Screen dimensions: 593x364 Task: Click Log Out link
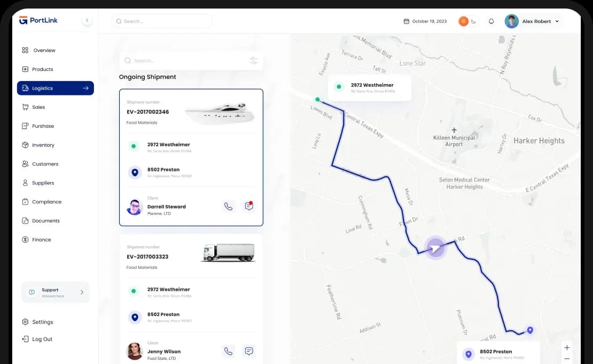point(42,339)
